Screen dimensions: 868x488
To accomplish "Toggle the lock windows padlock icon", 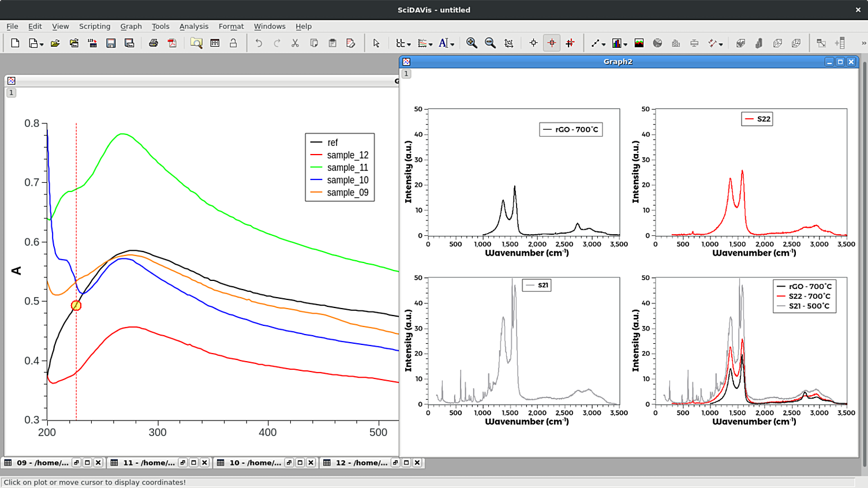I will click(x=233, y=43).
